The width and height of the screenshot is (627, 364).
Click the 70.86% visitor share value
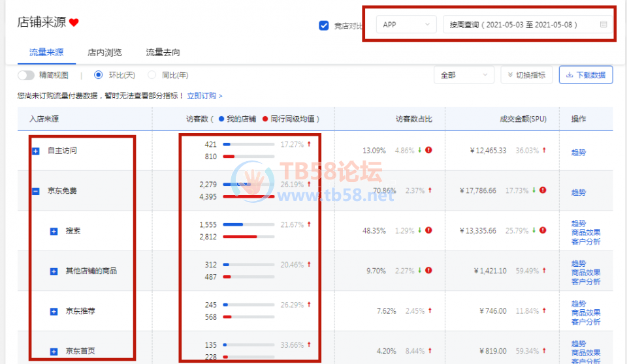384,190
